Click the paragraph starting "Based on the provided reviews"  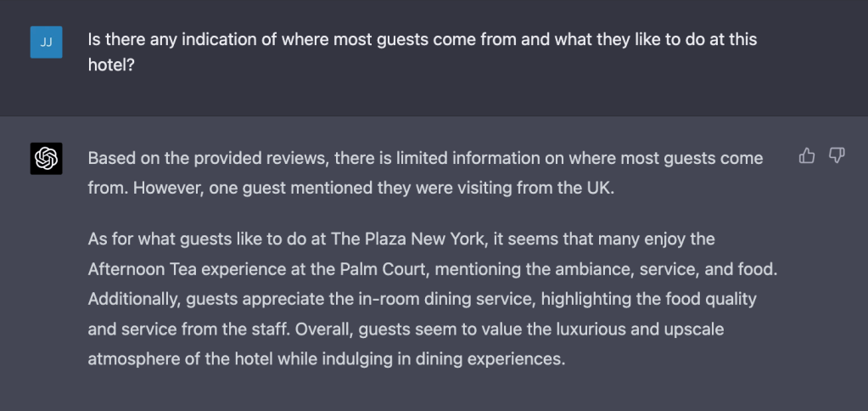pyautogui.click(x=425, y=172)
